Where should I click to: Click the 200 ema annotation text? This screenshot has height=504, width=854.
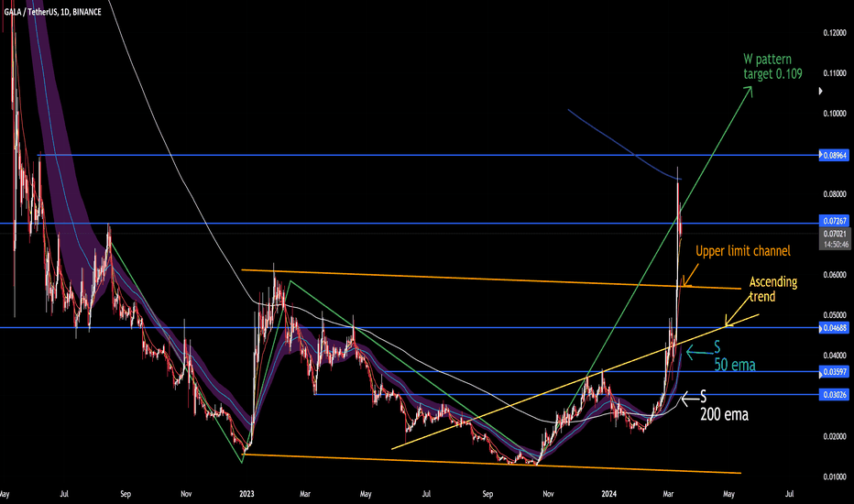[724, 414]
